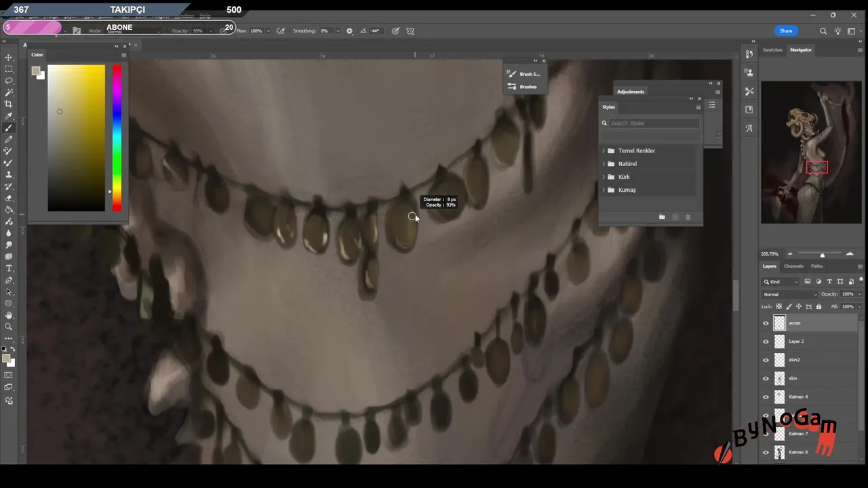Hide the acces layer
The height and width of the screenshot is (488, 868).
point(766,323)
